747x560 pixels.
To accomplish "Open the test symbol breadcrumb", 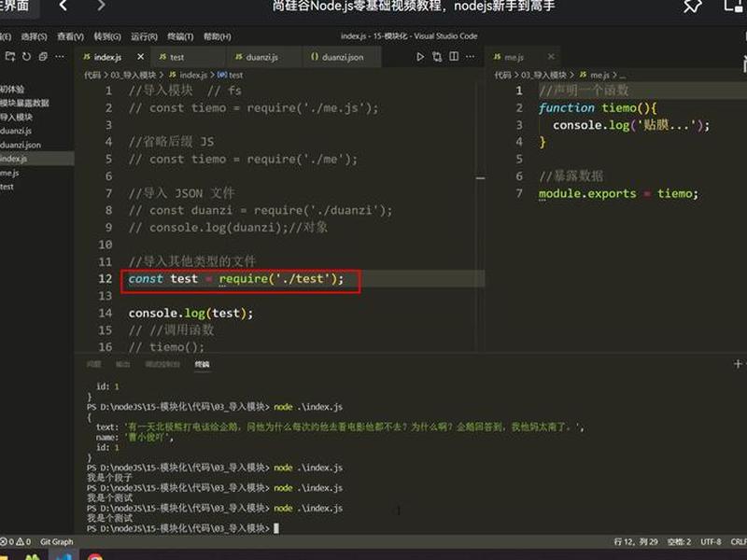I will click(231, 75).
